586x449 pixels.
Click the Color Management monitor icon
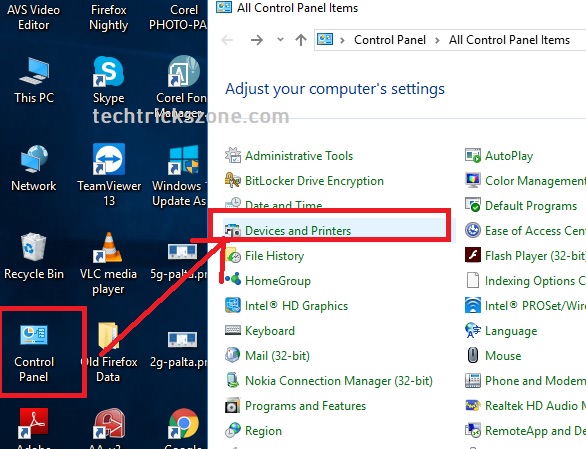[473, 180]
